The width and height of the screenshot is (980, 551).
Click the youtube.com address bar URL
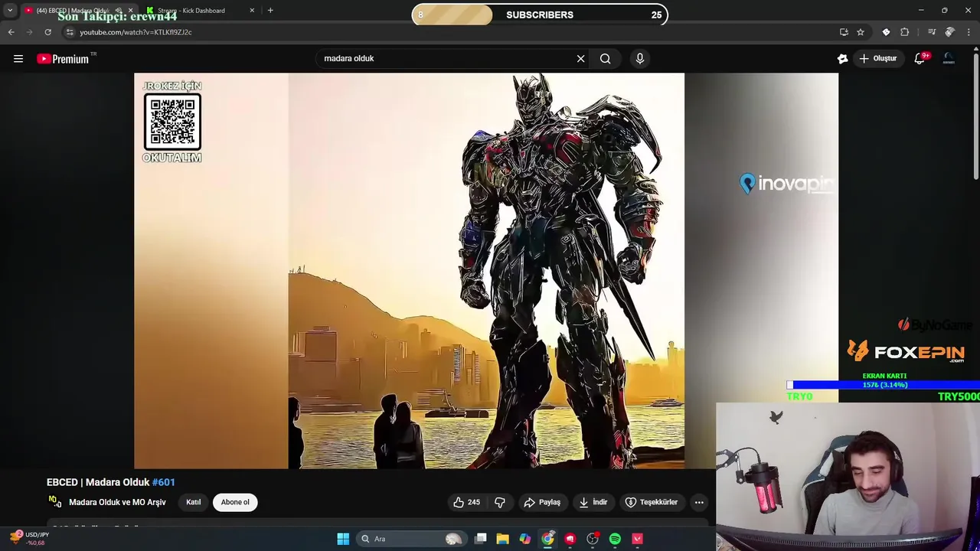click(136, 32)
